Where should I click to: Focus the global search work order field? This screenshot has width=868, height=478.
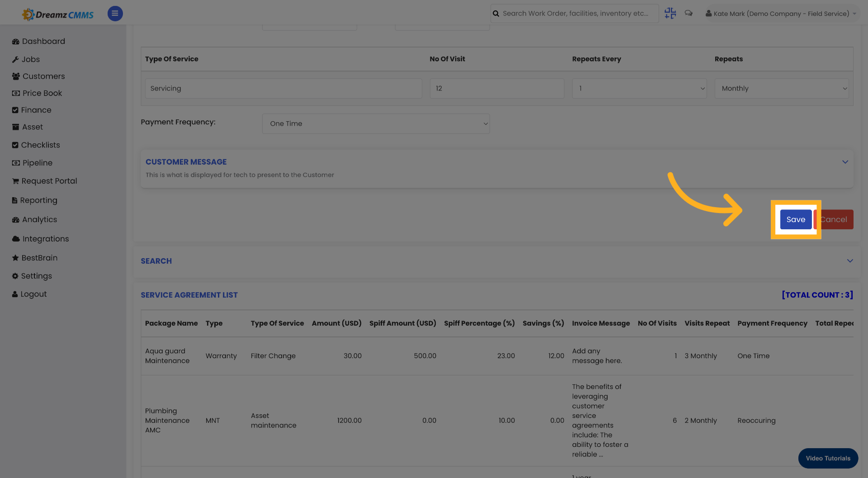click(575, 14)
